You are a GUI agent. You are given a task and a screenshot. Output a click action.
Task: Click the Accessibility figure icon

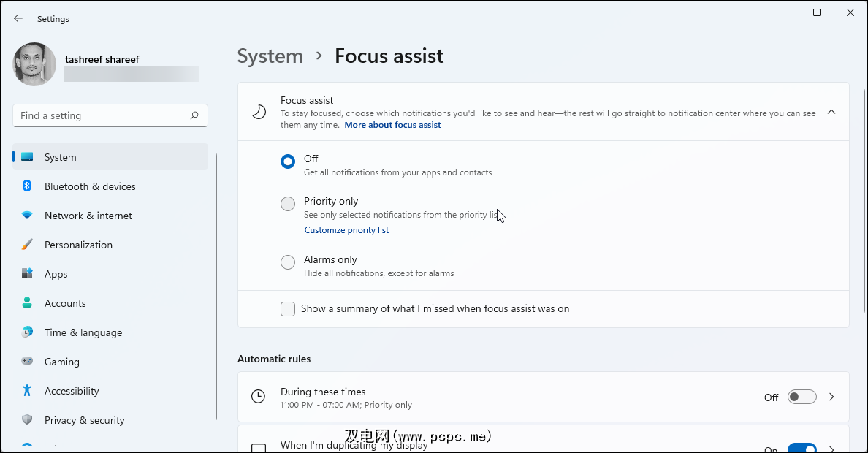27,391
